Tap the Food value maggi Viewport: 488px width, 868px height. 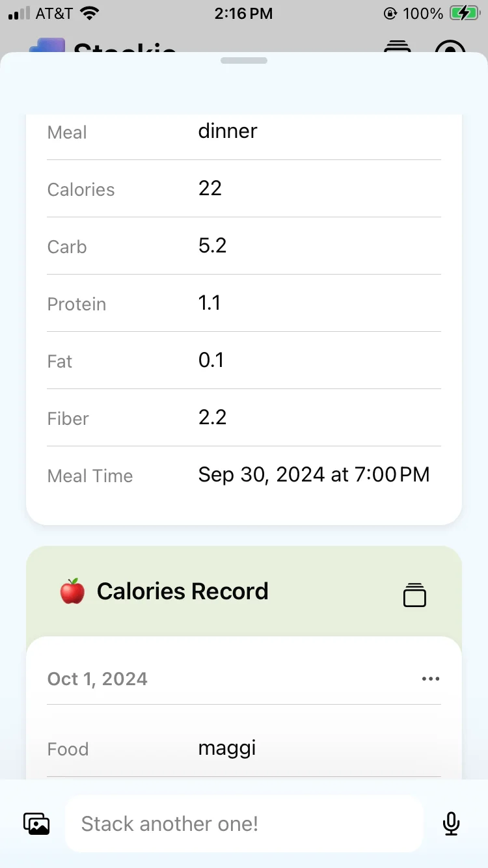click(227, 748)
